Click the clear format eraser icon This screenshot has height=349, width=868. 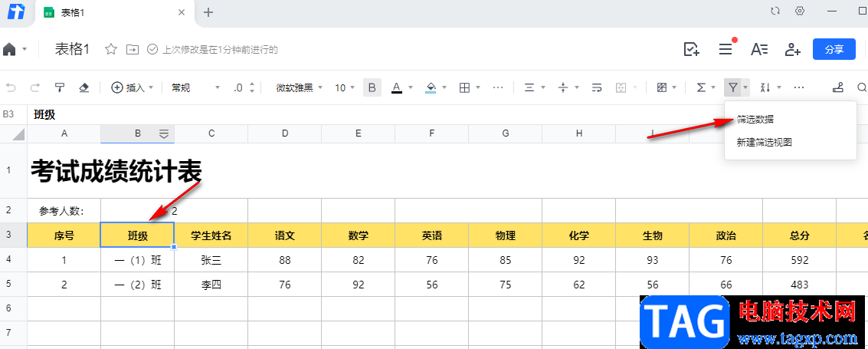(84, 87)
